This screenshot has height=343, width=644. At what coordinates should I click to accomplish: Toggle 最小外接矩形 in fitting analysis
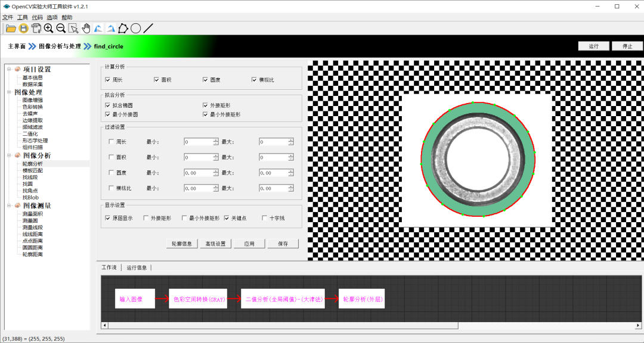(x=205, y=115)
